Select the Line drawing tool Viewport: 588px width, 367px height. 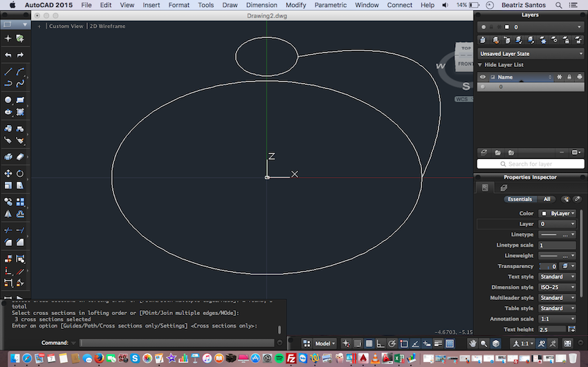8,71
